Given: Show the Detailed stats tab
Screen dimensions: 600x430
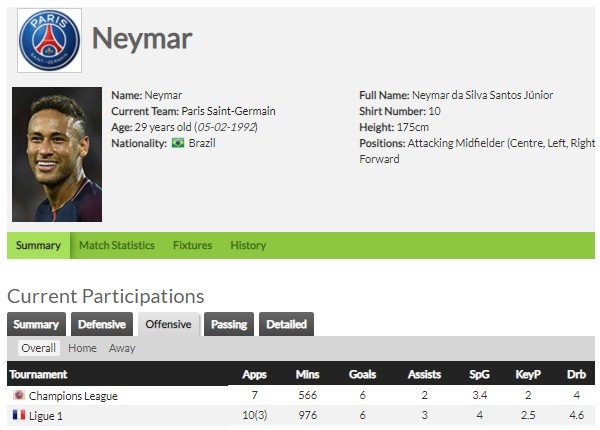Looking at the screenshot, I should (x=286, y=324).
